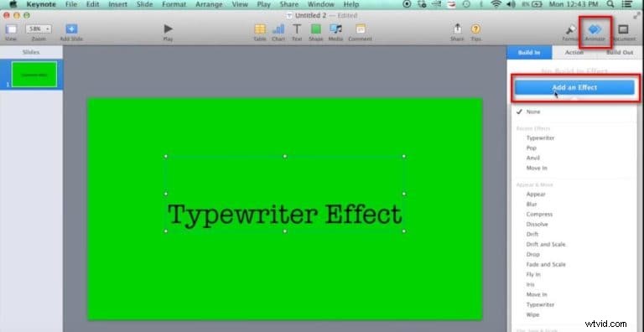Select the Wipe effect
Image resolution: width=644 pixels, height=332 pixels.
pyautogui.click(x=532, y=314)
